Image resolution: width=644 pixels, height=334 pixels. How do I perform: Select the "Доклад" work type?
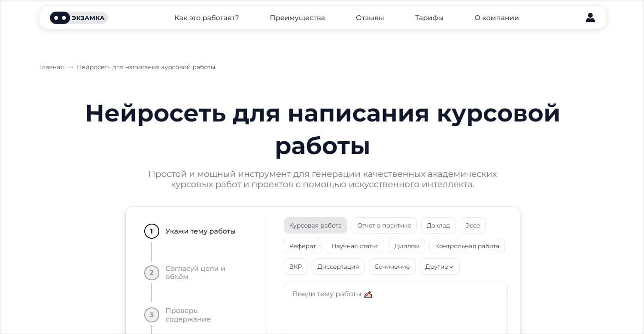click(x=438, y=225)
